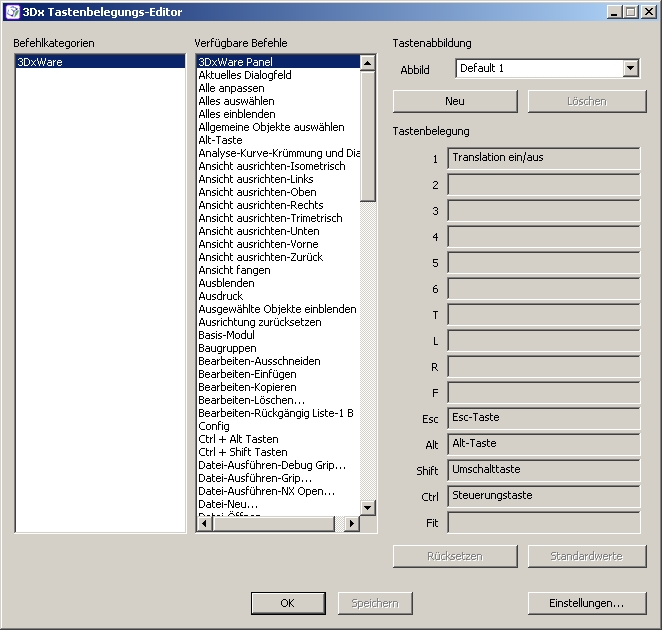Choose Ansicht ausrichten-Oben

click(278, 192)
